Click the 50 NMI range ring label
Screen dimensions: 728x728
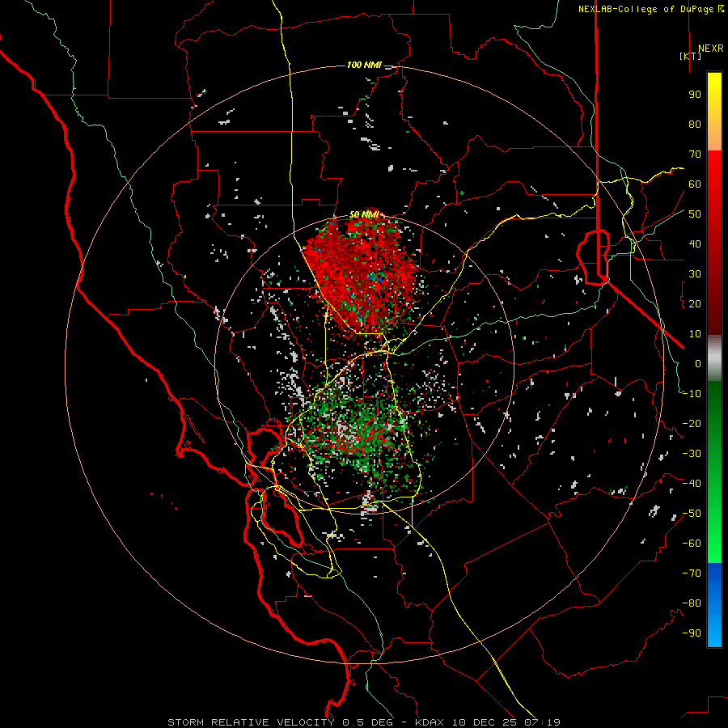click(x=365, y=214)
